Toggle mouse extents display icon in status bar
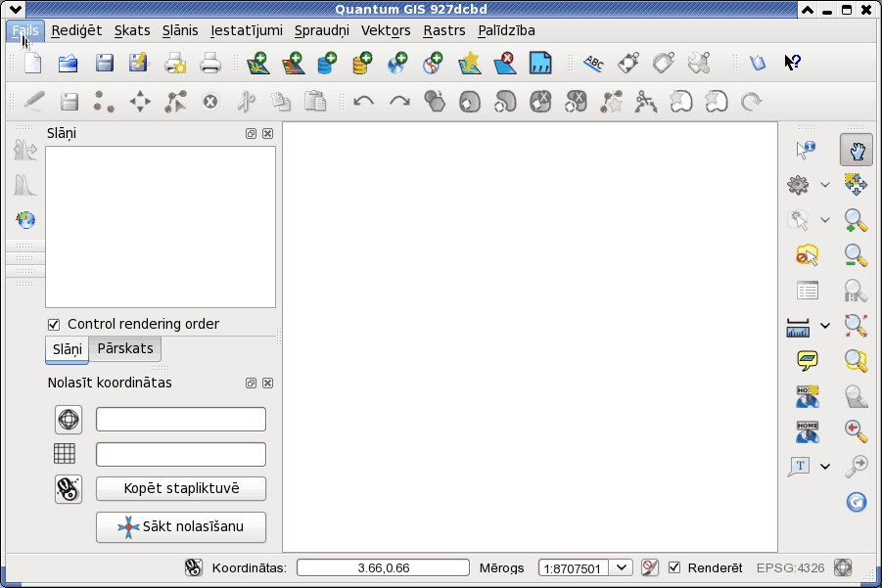The image size is (882, 588). pyautogui.click(x=194, y=567)
